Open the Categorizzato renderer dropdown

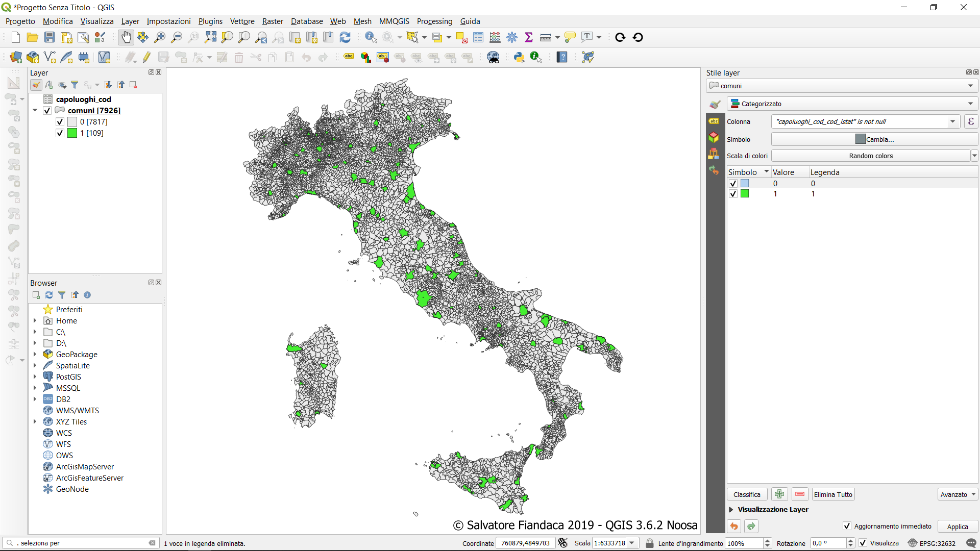pos(851,104)
